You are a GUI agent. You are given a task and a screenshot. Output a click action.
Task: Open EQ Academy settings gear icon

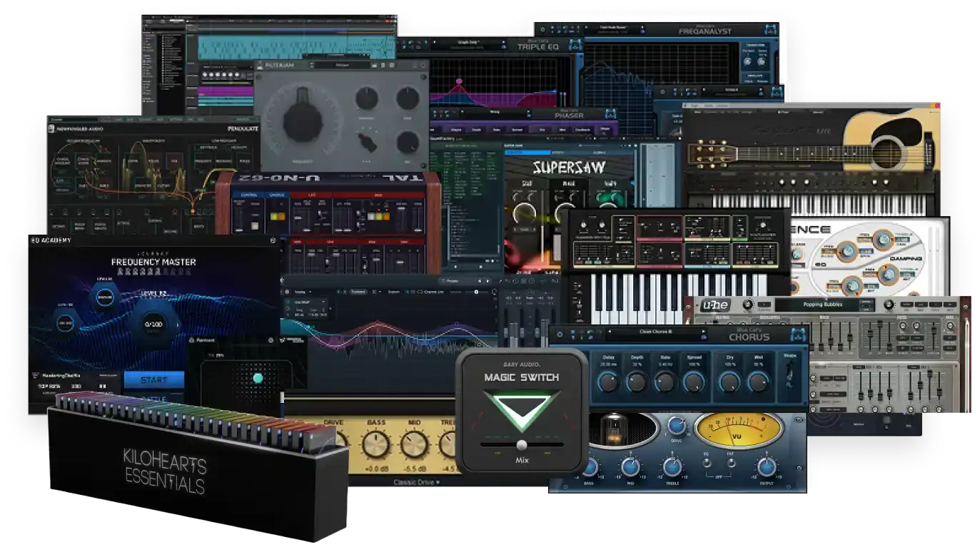click(x=273, y=241)
